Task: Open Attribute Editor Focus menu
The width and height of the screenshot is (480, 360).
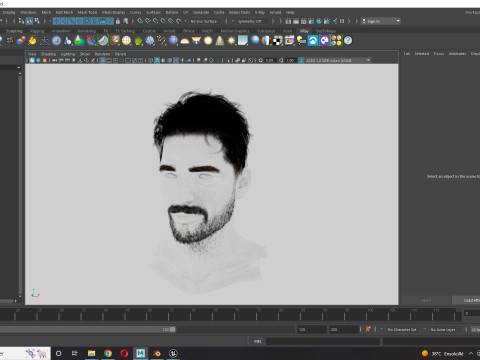Action: (439, 54)
